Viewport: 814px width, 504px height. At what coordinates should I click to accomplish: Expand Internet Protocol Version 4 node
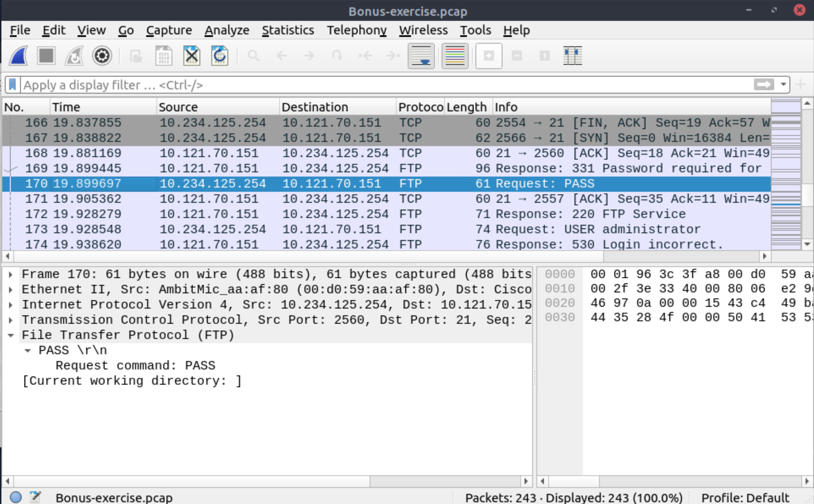click(x=11, y=305)
